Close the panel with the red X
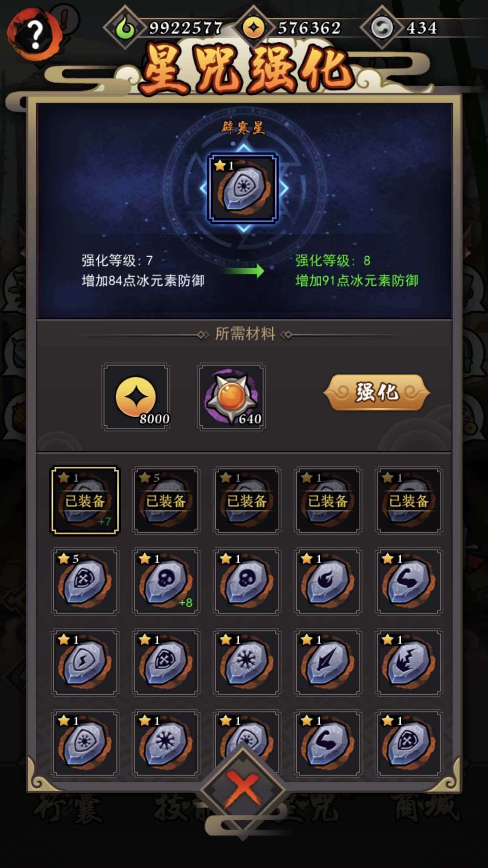The image size is (488, 868). 243,790
